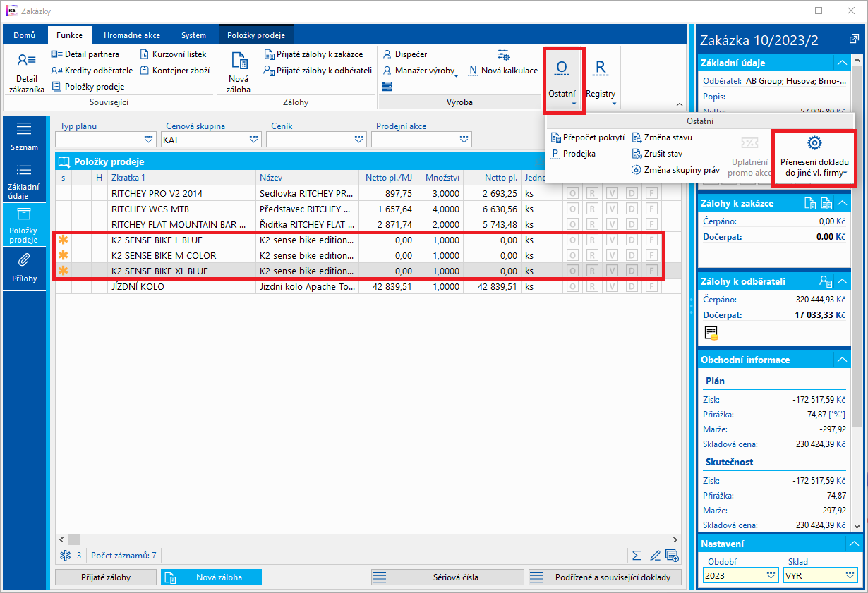Open the Období dropdown
868x593 pixels.
(771, 575)
